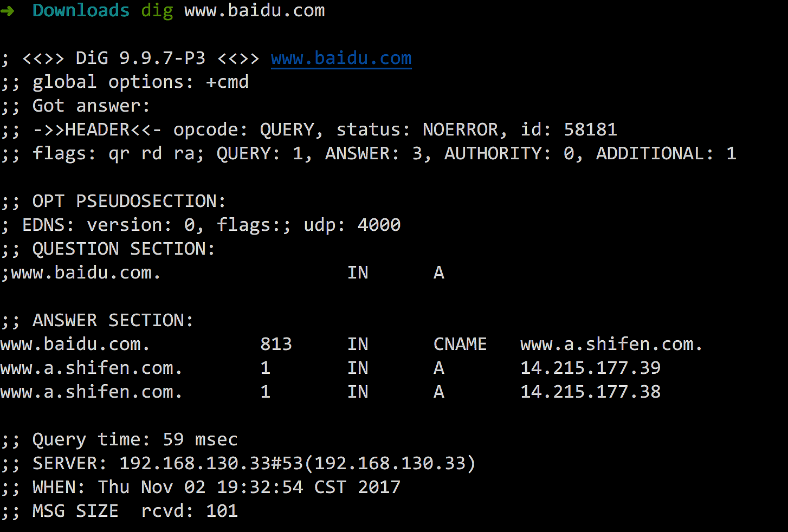Select the IP address 14.215.177.39
Screen dimensions: 788x532
pos(590,368)
